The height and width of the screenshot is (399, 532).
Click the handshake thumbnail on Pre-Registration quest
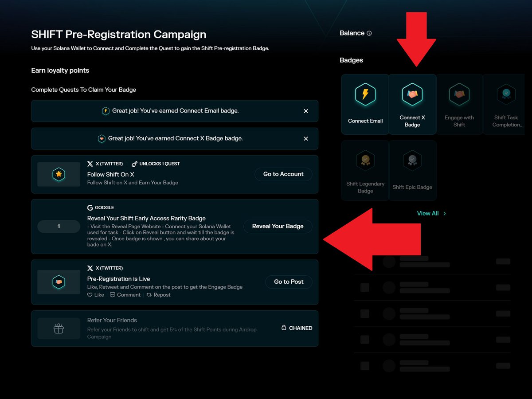pyautogui.click(x=59, y=282)
